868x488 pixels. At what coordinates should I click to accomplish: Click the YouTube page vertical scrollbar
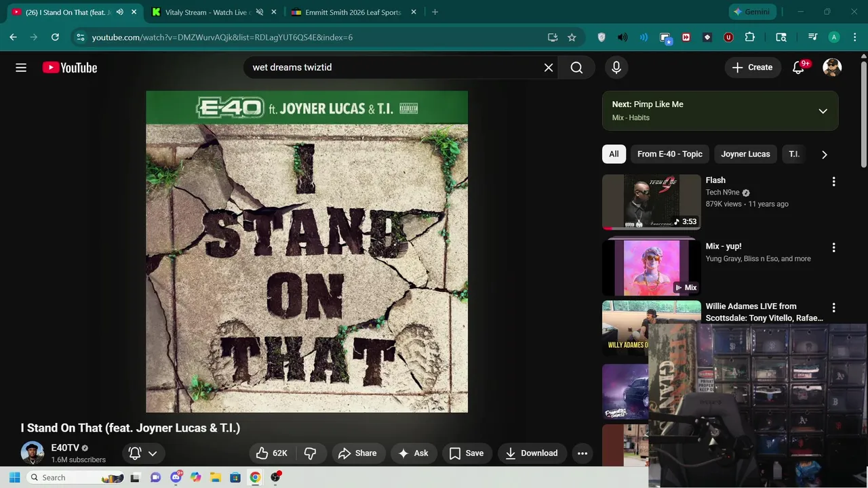863,114
